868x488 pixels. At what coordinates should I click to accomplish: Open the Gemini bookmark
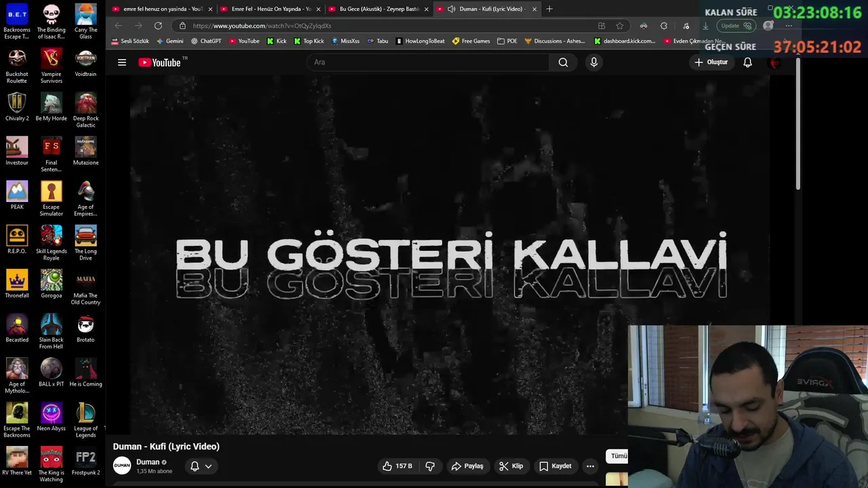tap(170, 41)
